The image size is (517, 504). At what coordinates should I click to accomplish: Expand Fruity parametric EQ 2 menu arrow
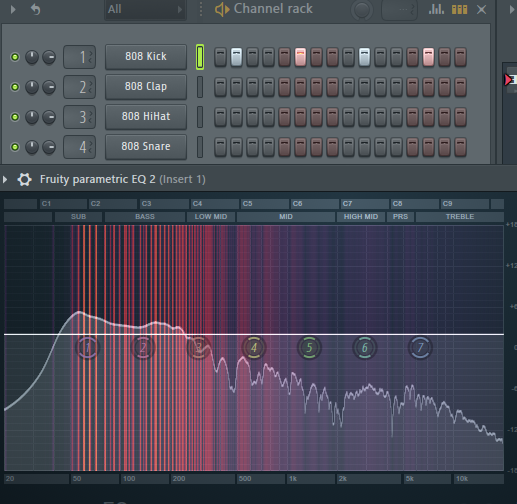5,180
